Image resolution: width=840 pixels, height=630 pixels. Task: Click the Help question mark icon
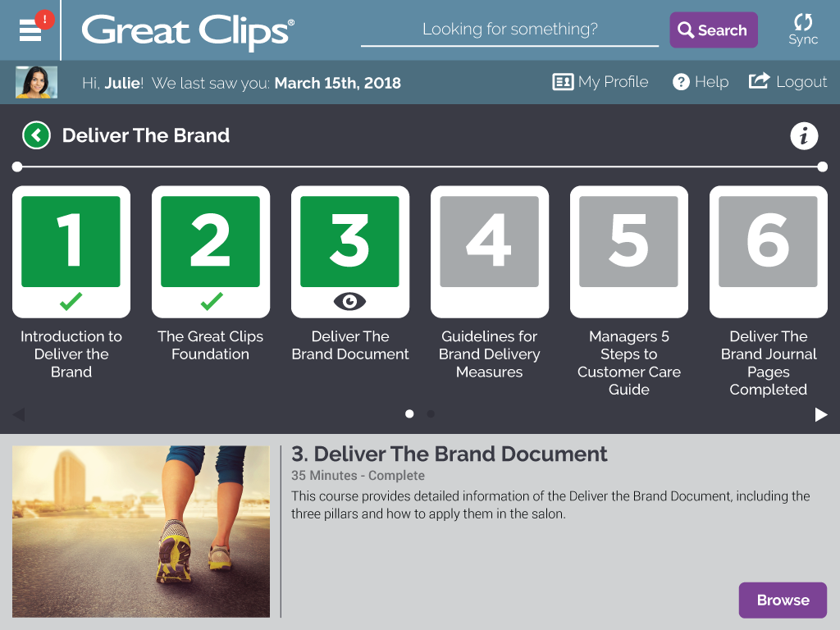pos(682,81)
